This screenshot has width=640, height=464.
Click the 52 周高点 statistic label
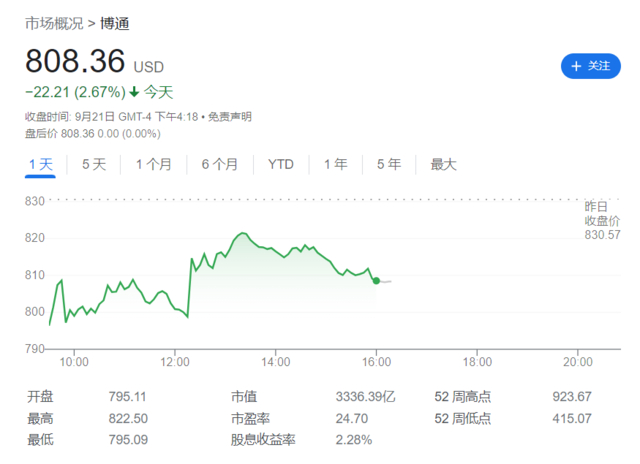pos(462,396)
